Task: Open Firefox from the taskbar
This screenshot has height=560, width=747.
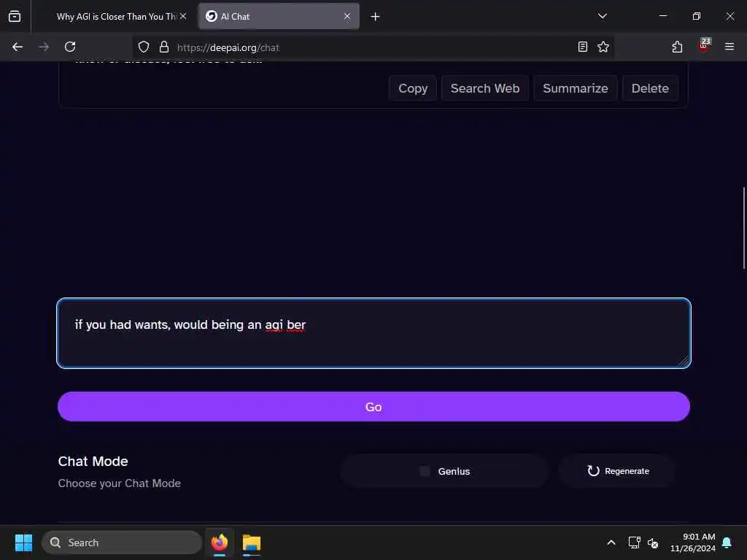Action: [x=220, y=542]
